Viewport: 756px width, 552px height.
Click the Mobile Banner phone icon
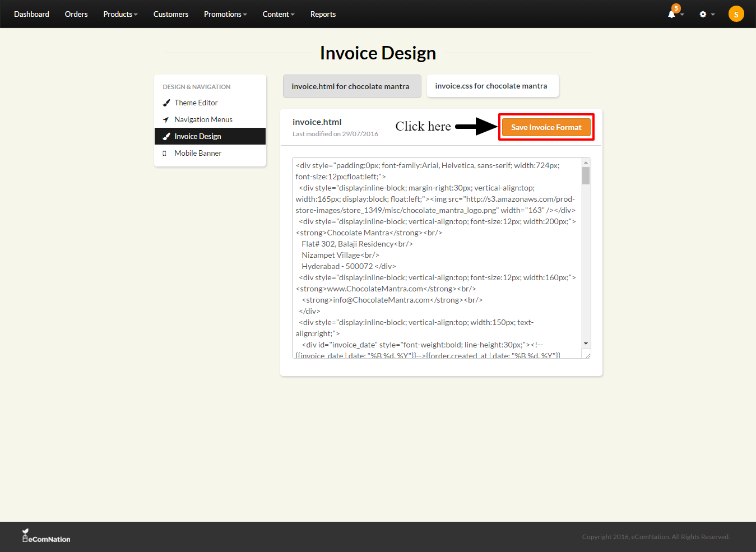(164, 154)
